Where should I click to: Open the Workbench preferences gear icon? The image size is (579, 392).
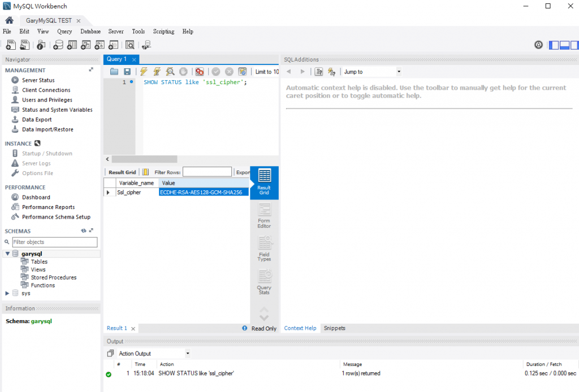[x=538, y=45]
